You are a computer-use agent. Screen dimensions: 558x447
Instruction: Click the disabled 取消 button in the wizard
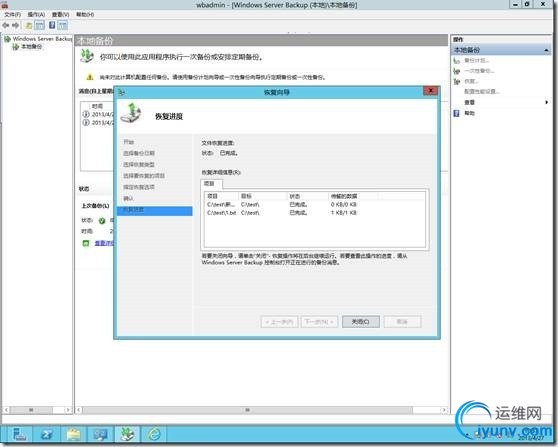click(402, 322)
